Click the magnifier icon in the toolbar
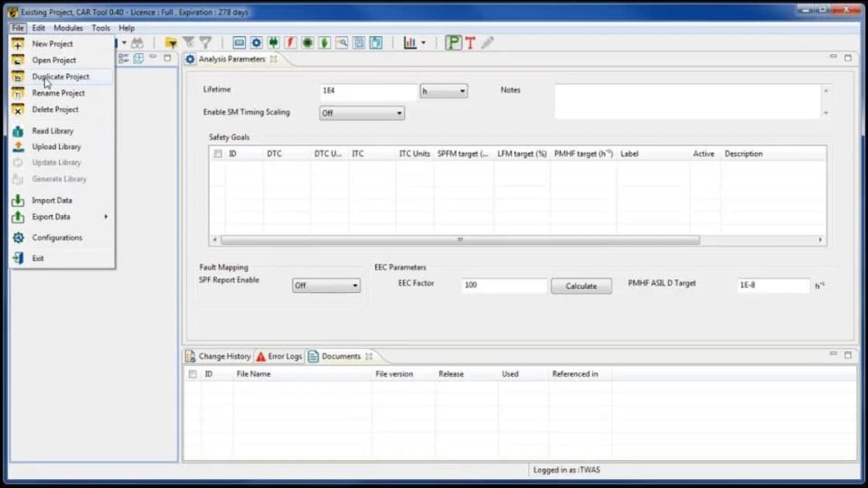This screenshot has height=488, width=868. (x=342, y=42)
